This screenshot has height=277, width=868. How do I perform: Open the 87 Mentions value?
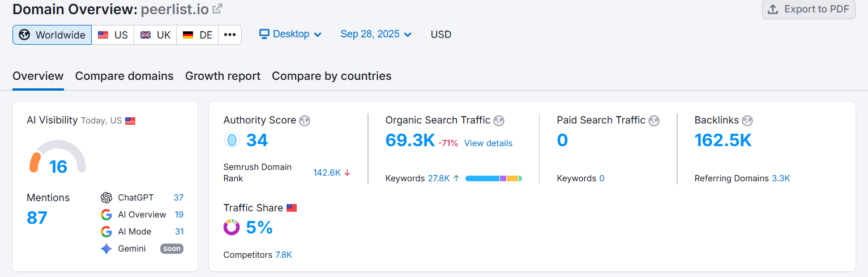(37, 218)
